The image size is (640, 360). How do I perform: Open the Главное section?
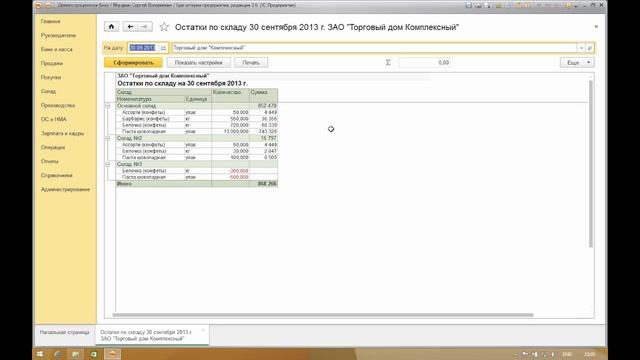[x=51, y=21]
